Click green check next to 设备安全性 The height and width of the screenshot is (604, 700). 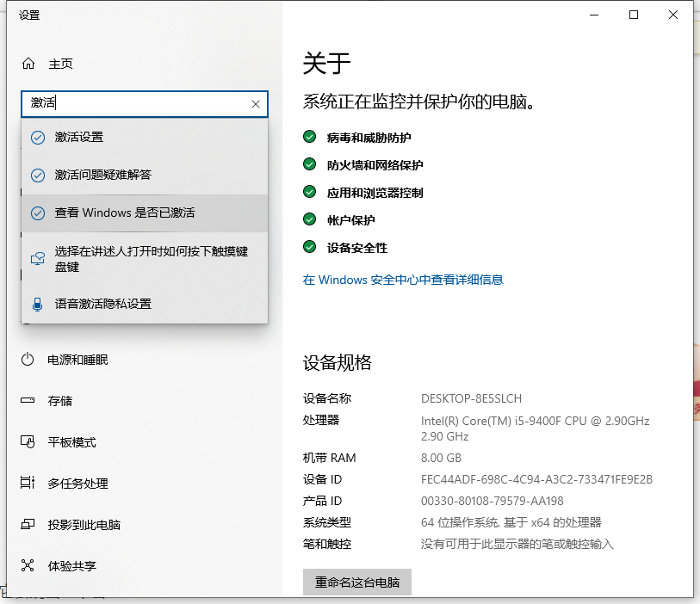tap(310, 248)
